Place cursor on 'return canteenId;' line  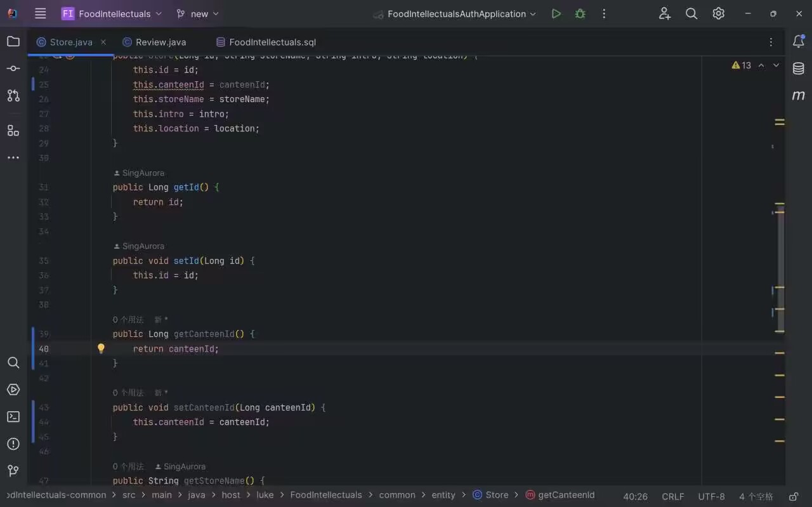176,348
